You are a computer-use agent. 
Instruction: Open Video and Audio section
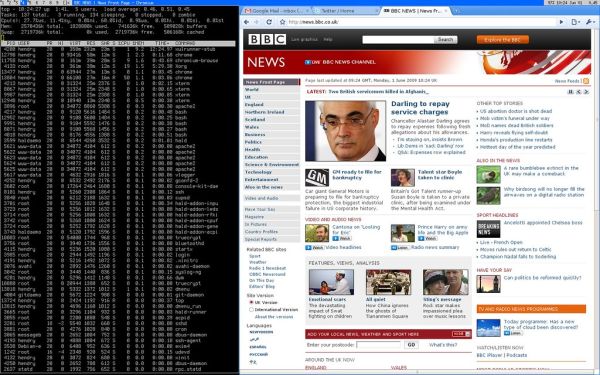[x=272, y=198]
